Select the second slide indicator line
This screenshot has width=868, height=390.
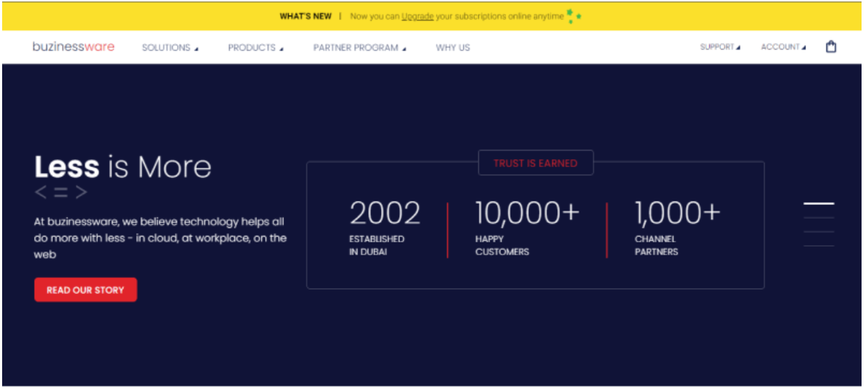tap(819, 217)
